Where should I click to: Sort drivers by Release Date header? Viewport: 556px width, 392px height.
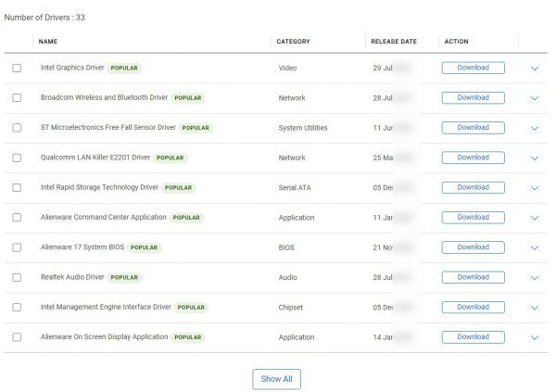point(394,42)
